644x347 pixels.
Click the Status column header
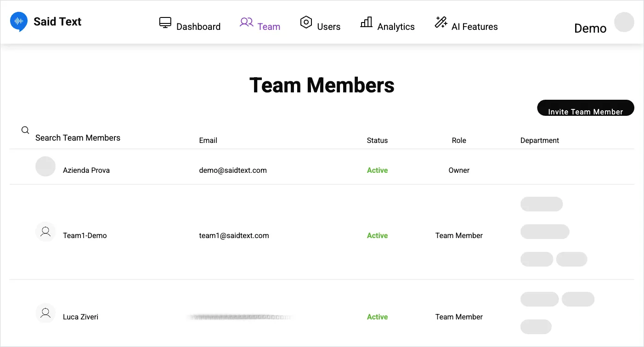377,141
